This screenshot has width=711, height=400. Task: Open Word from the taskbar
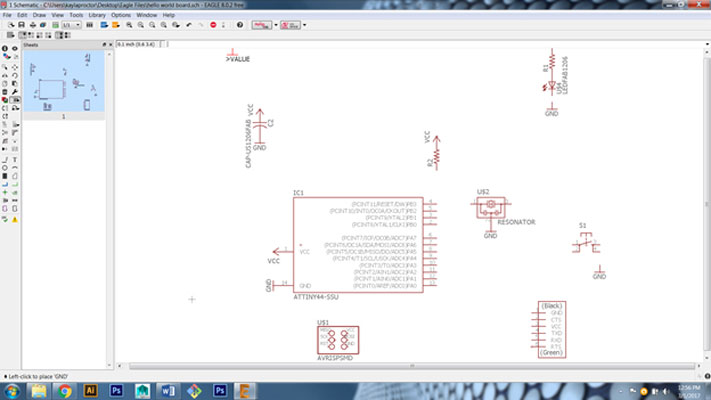tap(168, 391)
